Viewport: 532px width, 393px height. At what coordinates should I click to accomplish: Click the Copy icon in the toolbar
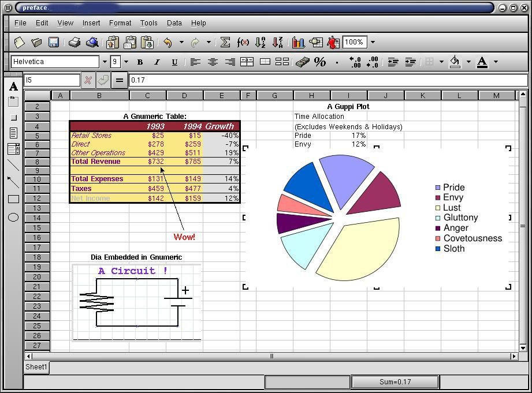click(x=129, y=42)
